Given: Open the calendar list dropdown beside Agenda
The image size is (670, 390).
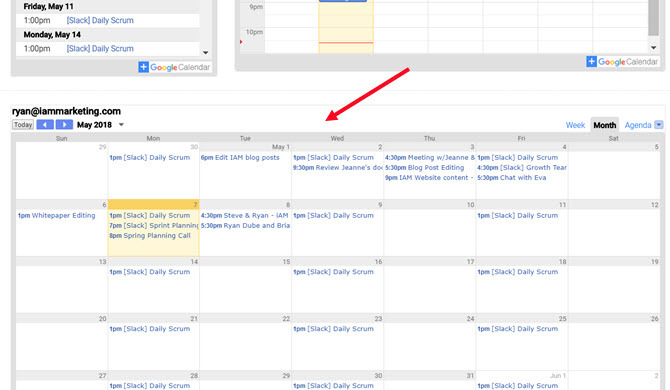Looking at the screenshot, I should 659,125.
